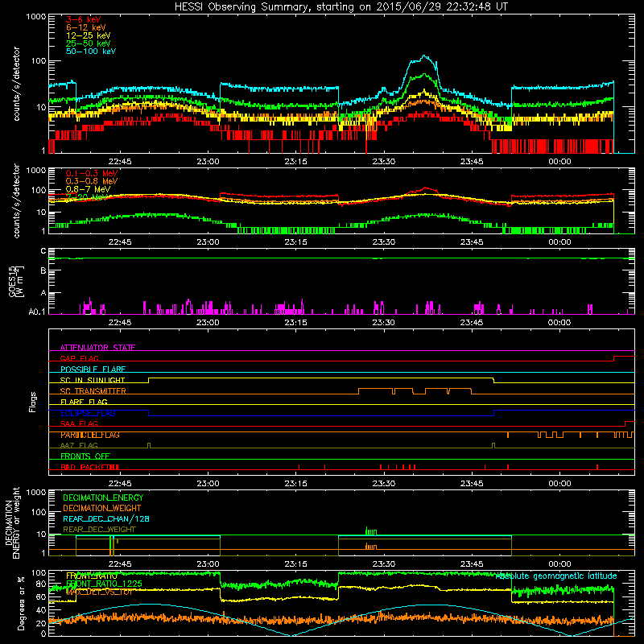Select the AA7_FLAG label
The image size is (644, 644).
[x=79, y=445]
